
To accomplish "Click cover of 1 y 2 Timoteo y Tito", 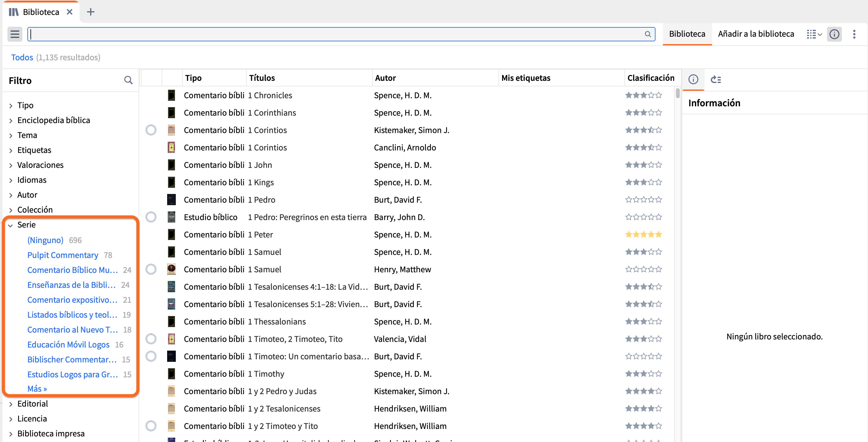I will 171,426.
